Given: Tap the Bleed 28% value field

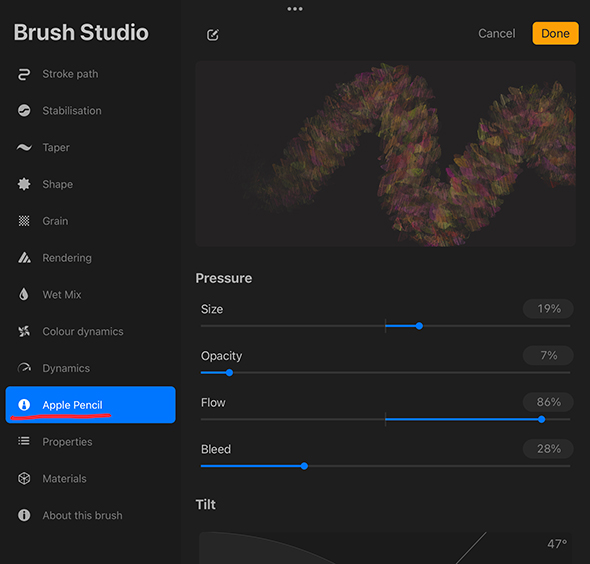Looking at the screenshot, I should [x=548, y=448].
